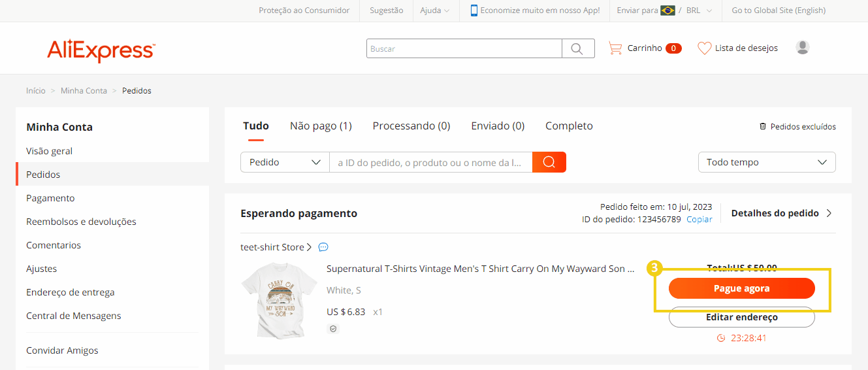Viewport: 868px width, 370px height.
Task: Open the Todo tempo time filter dropdown
Action: [767, 162]
